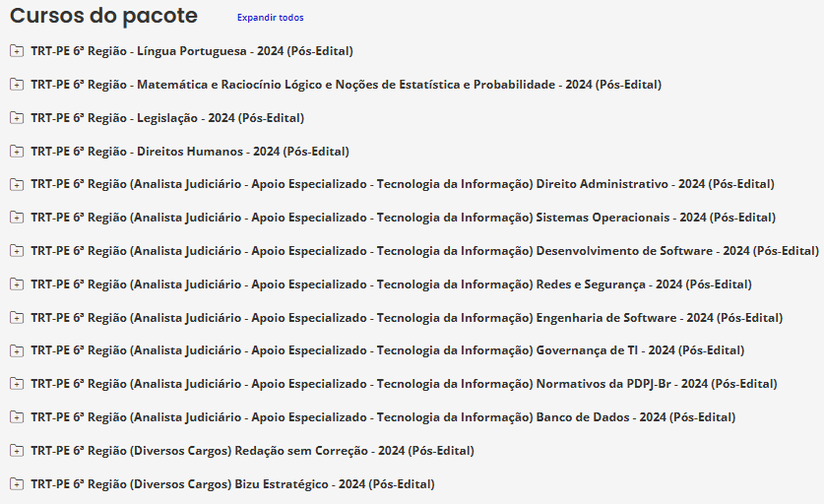Open the Engenharia de Software course title
Viewport: 824px width, 504px height.
pos(407,317)
